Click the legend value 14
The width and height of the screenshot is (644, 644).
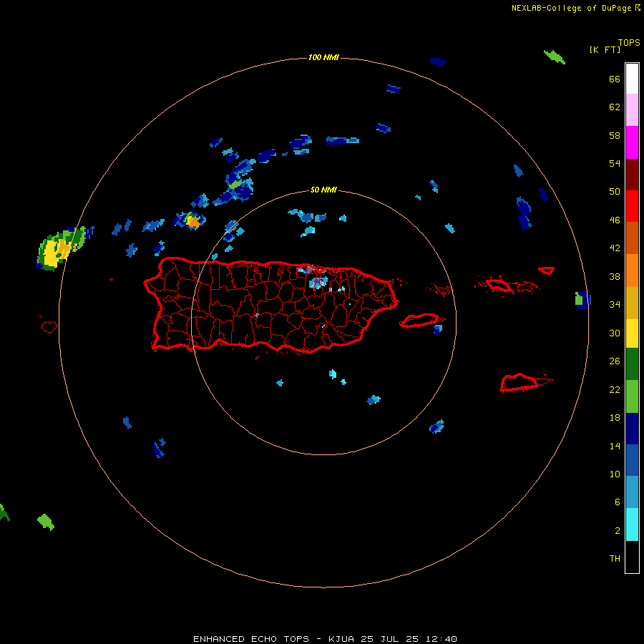(x=615, y=446)
